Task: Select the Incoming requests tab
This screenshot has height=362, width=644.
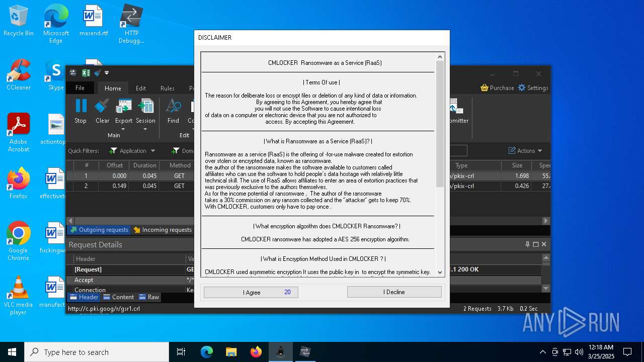Action: click(x=163, y=230)
